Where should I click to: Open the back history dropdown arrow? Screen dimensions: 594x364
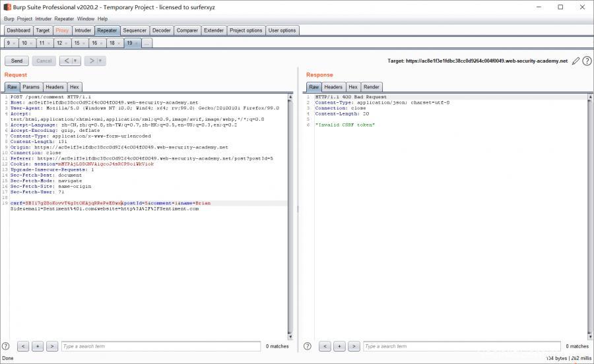[75, 61]
